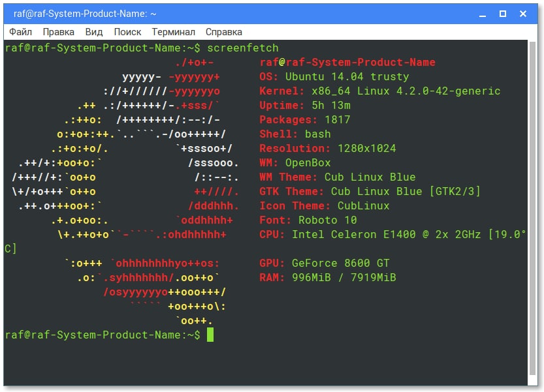Click the terminal vertical scrollbar
Viewport: 544px width, 392px height.
pos(532,208)
